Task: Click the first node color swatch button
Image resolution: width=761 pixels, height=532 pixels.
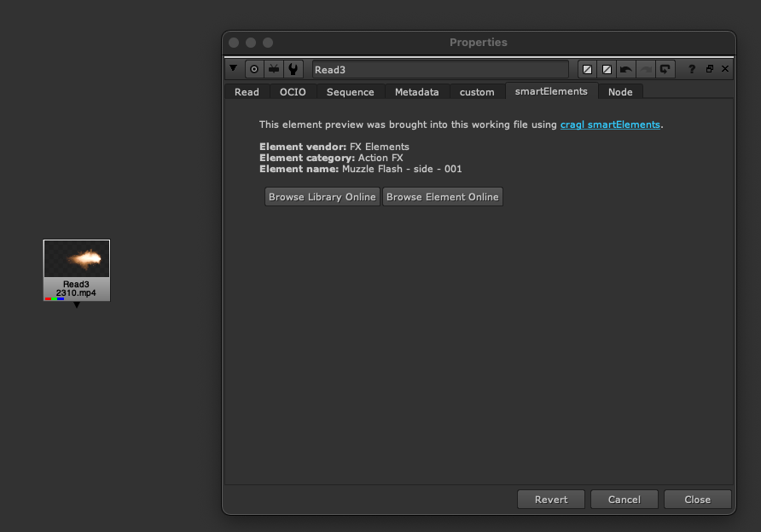Action: pos(587,69)
